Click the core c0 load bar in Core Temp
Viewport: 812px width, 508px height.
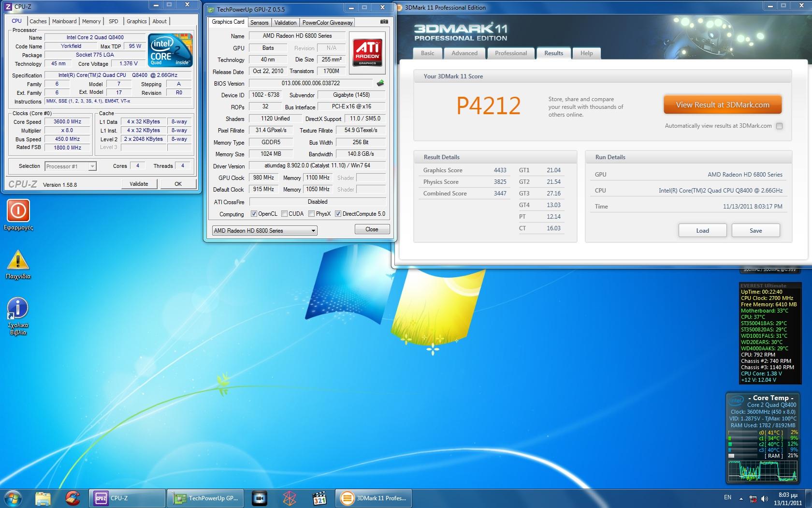pos(742,433)
